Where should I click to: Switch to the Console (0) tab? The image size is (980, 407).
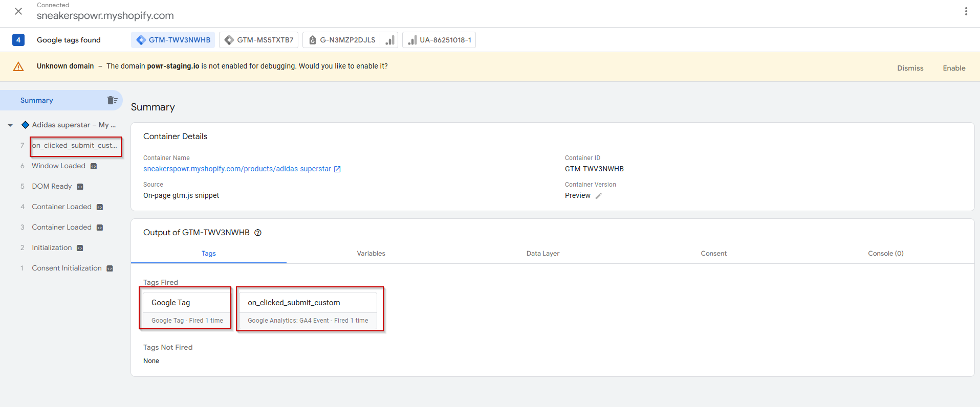click(x=886, y=253)
